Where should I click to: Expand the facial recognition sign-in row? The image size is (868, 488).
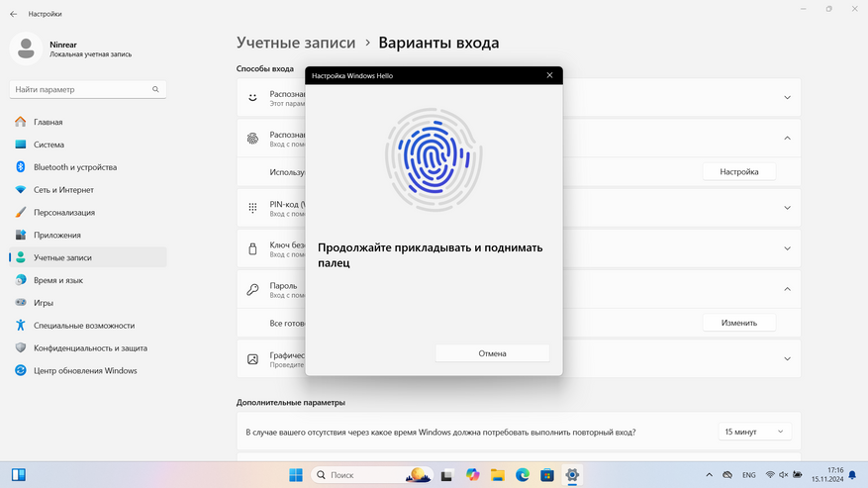787,97
